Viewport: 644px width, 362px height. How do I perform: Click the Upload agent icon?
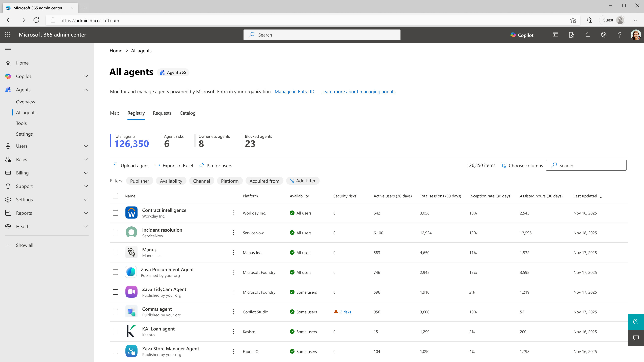(x=115, y=165)
